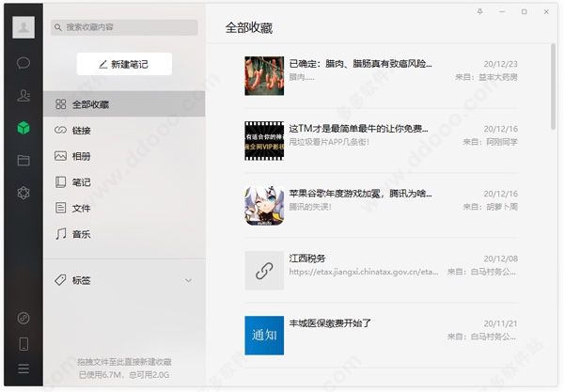Click the 用垃圾看片APP几条街 subtitle
Image resolution: width=564 pixels, height=392 pixels.
point(329,142)
